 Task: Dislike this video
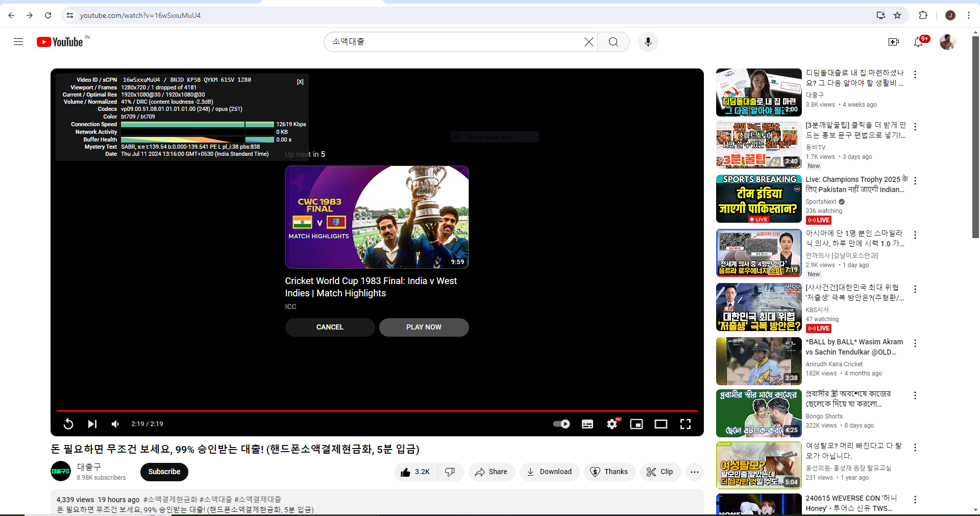click(x=450, y=472)
